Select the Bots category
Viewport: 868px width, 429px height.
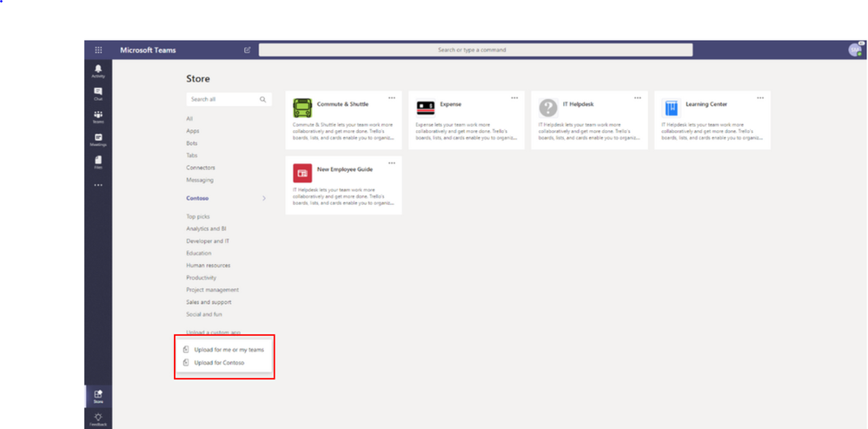coord(192,143)
